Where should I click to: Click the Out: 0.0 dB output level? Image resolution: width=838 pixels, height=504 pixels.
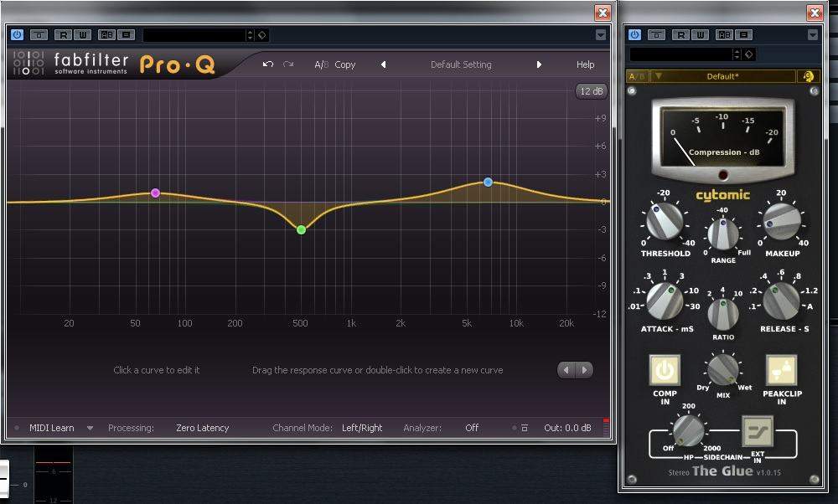pyautogui.click(x=567, y=428)
